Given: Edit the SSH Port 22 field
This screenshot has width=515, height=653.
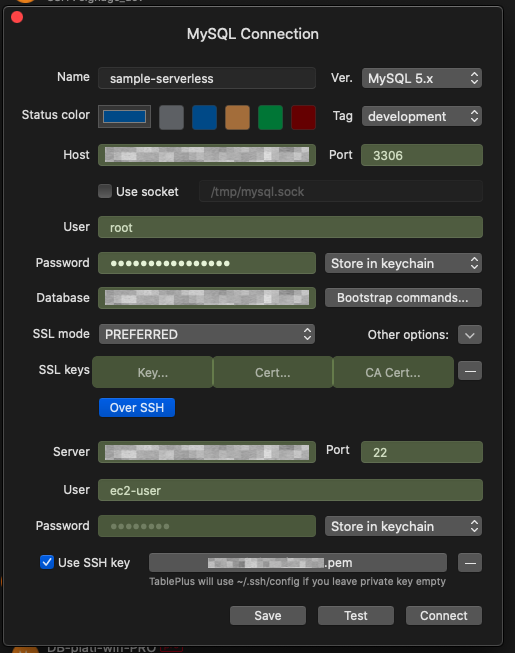Looking at the screenshot, I should click(422, 452).
